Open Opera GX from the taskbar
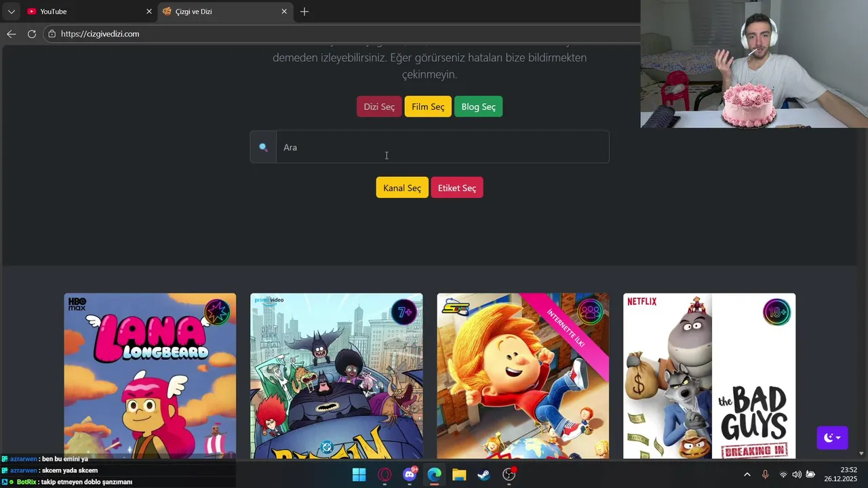Image resolution: width=868 pixels, height=488 pixels. (x=384, y=474)
